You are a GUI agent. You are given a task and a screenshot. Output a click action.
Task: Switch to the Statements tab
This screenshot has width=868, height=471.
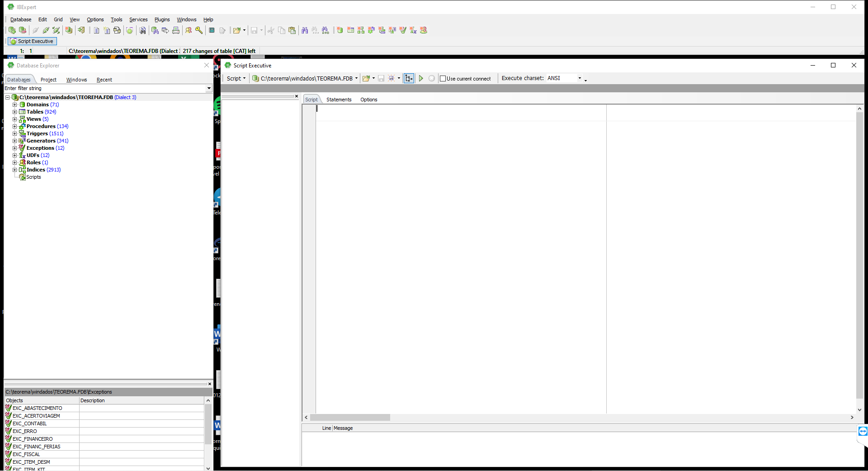click(x=339, y=100)
